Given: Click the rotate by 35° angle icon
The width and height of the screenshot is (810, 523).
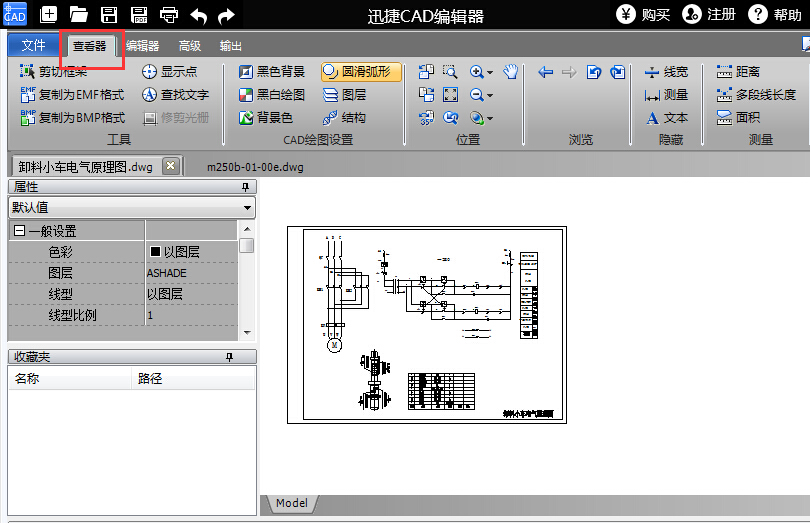Looking at the screenshot, I should (x=426, y=118).
